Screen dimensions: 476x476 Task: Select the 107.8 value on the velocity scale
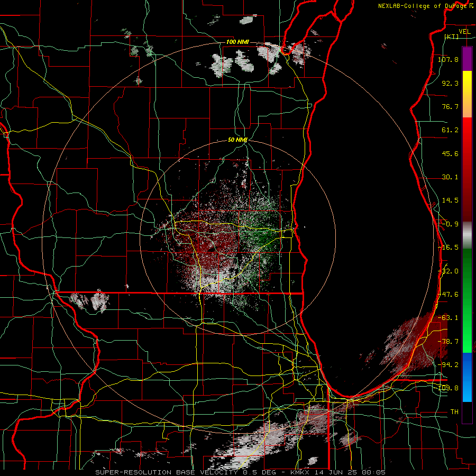point(448,59)
